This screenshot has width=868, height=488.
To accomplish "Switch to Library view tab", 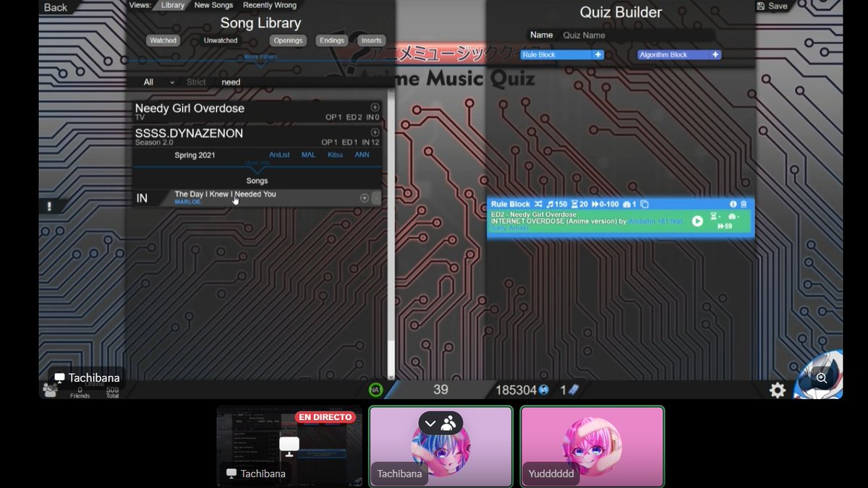I will pyautogui.click(x=172, y=5).
